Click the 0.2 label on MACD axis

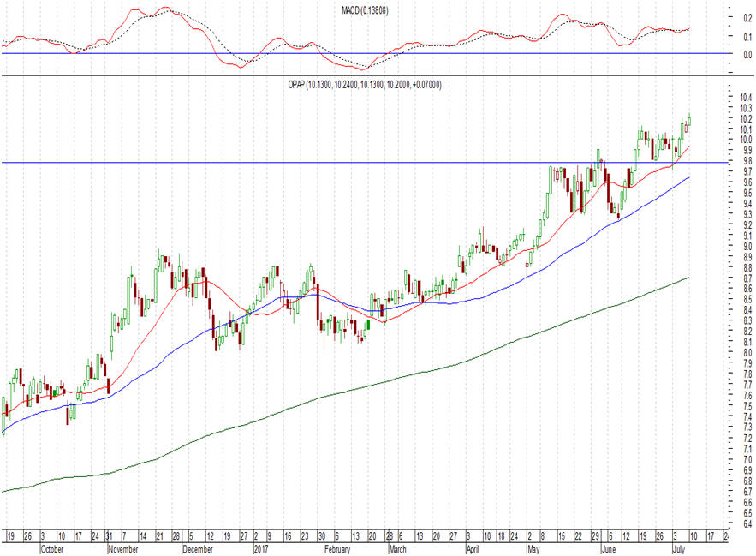click(747, 18)
